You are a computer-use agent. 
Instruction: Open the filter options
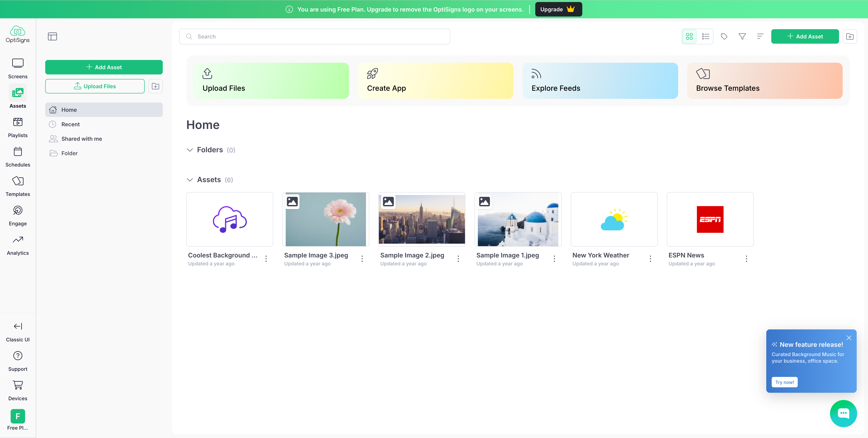(x=742, y=36)
